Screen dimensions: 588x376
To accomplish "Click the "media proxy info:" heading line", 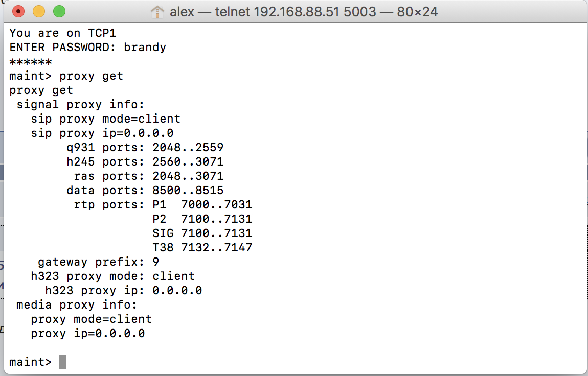I will coord(77,305).
